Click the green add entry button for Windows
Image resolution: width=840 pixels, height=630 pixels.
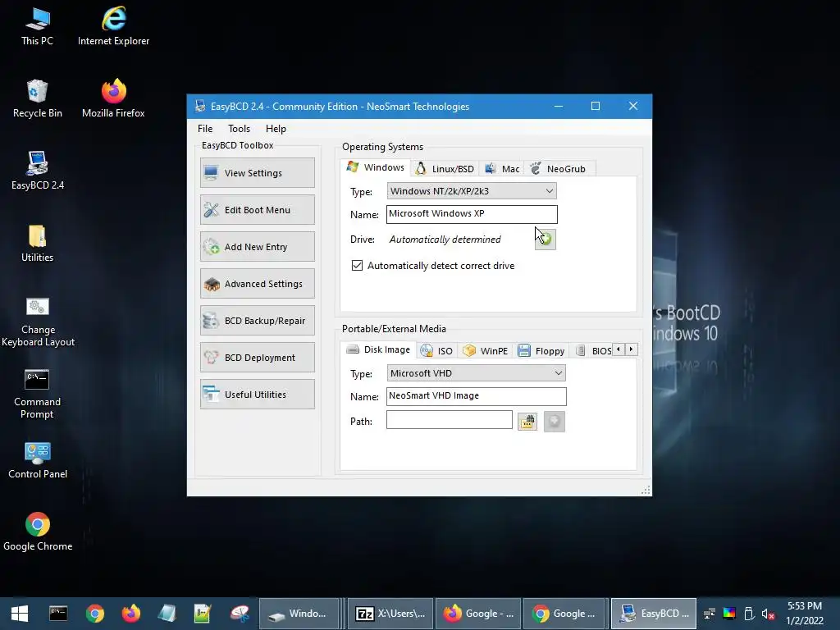click(x=546, y=239)
